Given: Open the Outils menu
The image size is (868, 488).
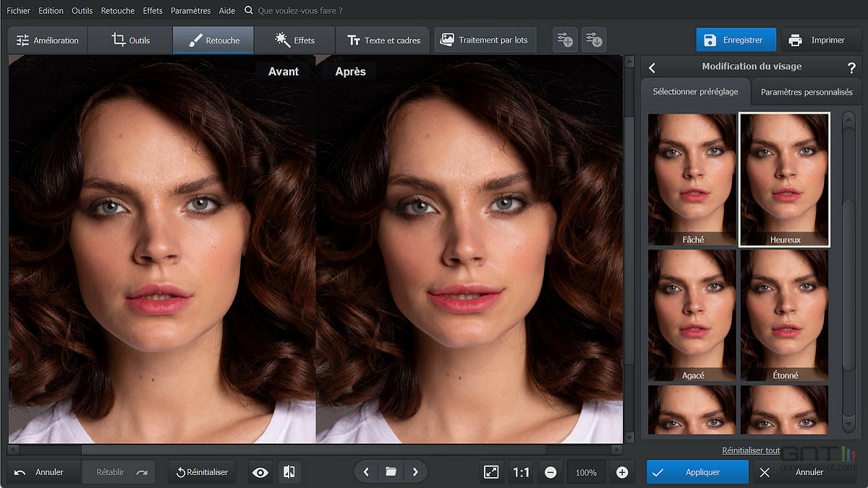Looking at the screenshot, I should [x=82, y=11].
